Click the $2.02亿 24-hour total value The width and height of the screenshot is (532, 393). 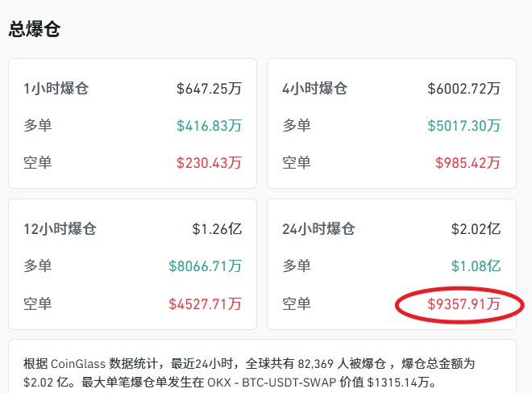click(x=476, y=229)
